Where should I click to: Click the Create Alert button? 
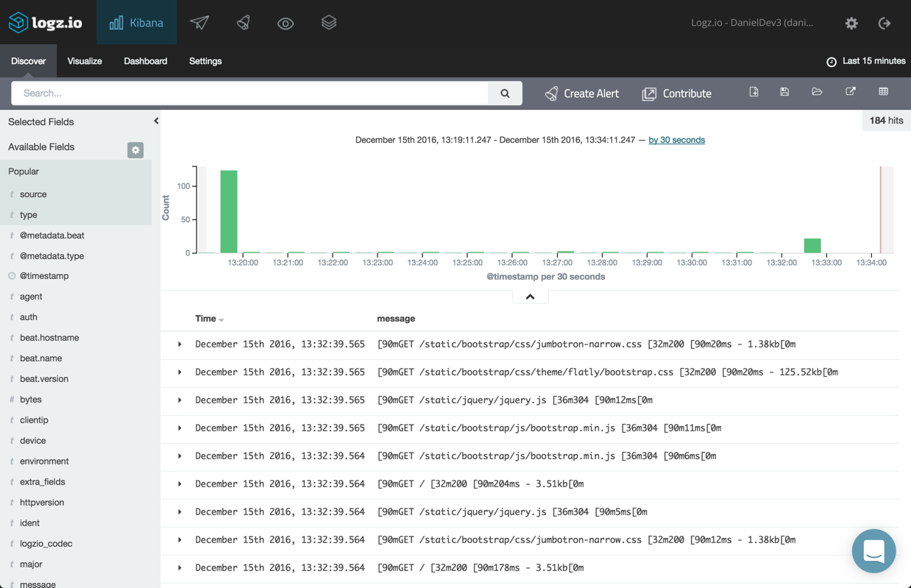click(581, 93)
